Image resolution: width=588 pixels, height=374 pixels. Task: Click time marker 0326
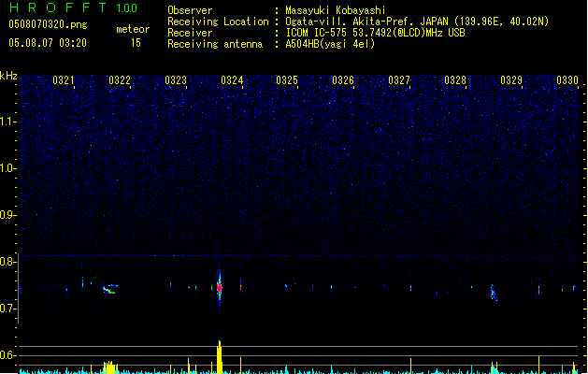[x=343, y=79]
